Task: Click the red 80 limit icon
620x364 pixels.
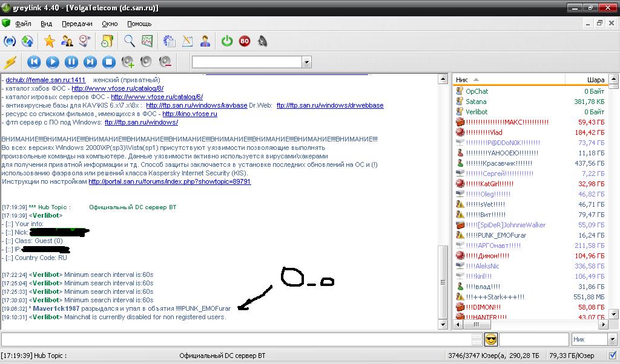Action: point(245,41)
